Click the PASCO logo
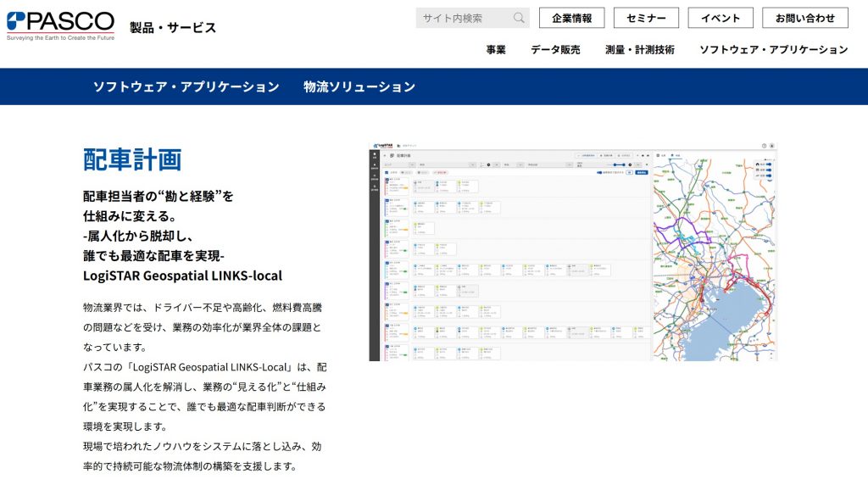This screenshot has height=479, width=868. click(60, 26)
